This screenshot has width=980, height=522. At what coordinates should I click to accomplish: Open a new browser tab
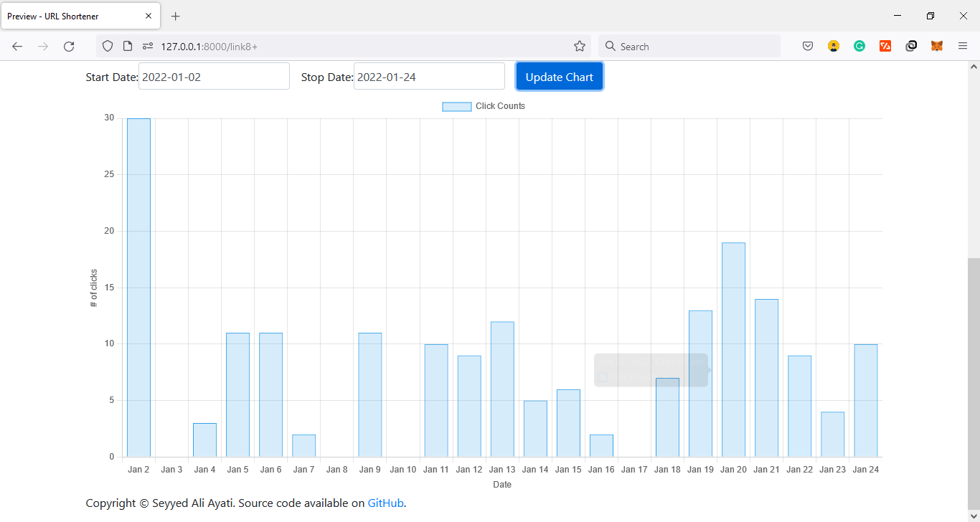click(x=176, y=16)
